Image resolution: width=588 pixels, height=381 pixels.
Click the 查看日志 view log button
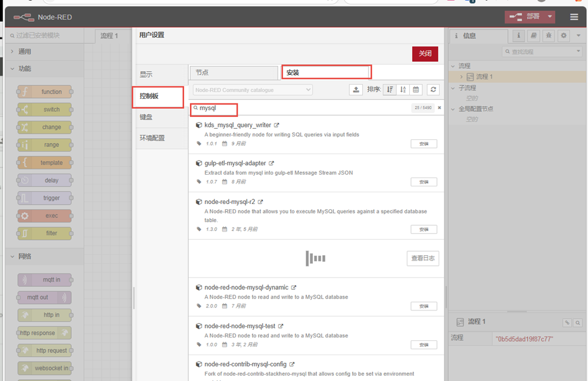pos(423,258)
